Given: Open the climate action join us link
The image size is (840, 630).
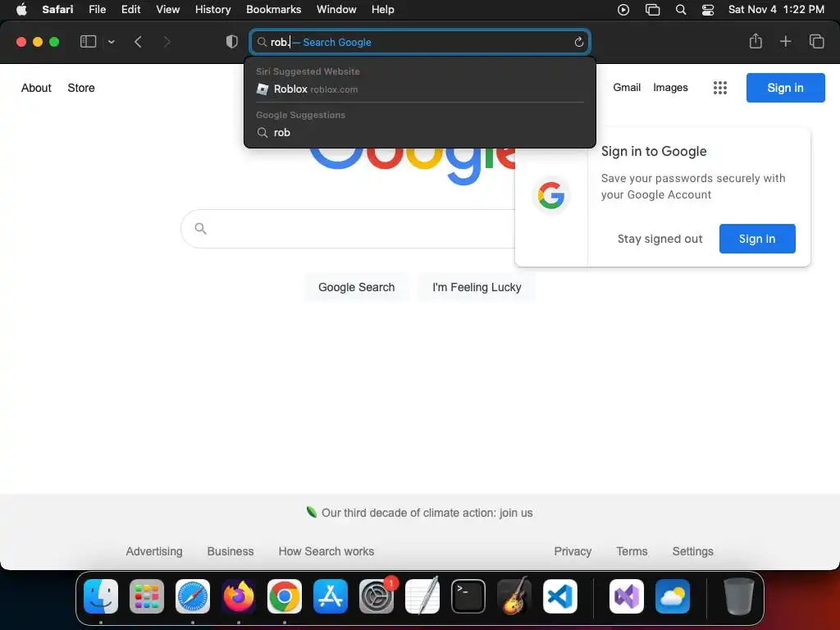Looking at the screenshot, I should tap(427, 513).
